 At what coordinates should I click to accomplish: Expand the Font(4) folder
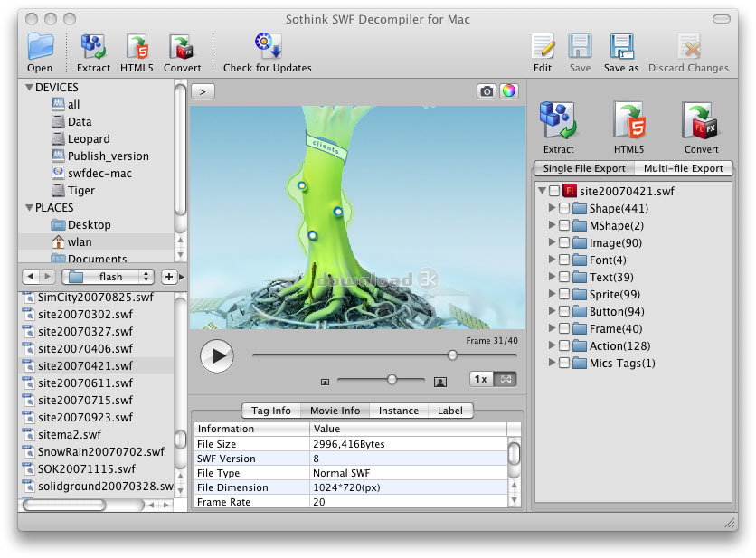pyautogui.click(x=552, y=260)
